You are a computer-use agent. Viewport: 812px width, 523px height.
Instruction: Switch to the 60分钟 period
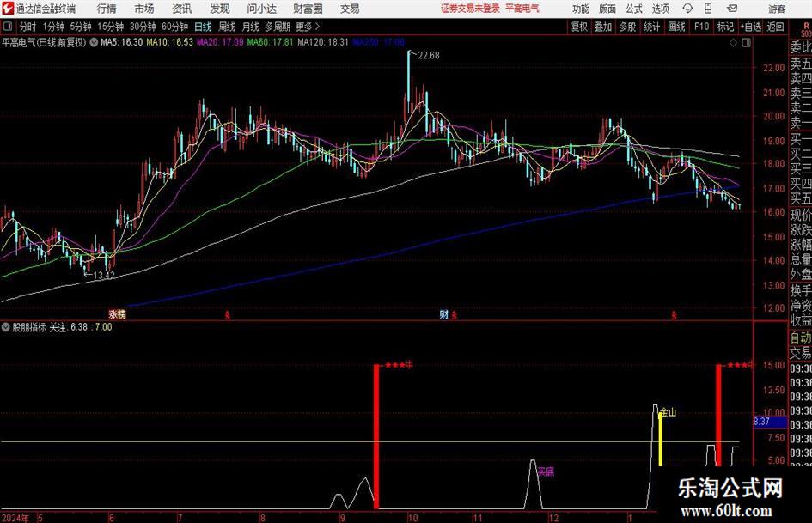[x=175, y=27]
